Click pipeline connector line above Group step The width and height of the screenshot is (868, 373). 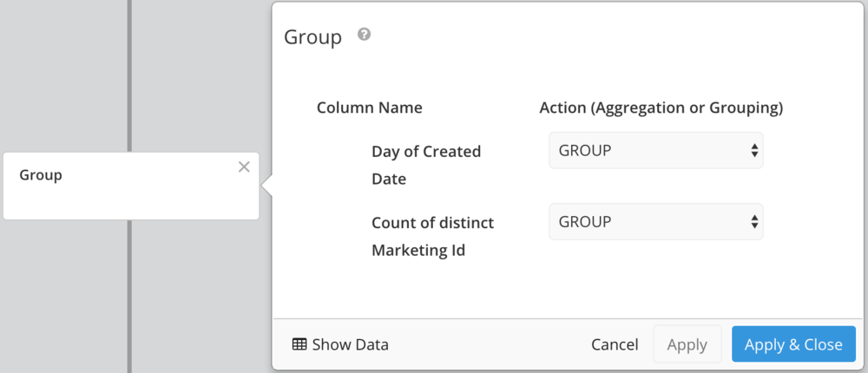pyautogui.click(x=129, y=75)
